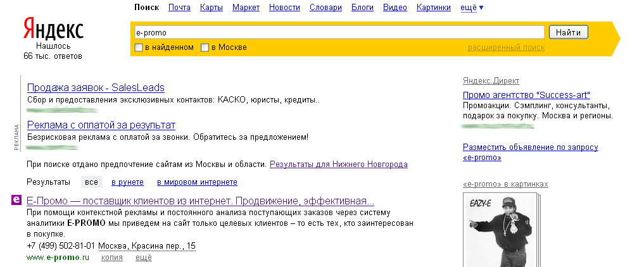
Task: Click the purple E-Promo favicon icon
Action: [x=16, y=201]
